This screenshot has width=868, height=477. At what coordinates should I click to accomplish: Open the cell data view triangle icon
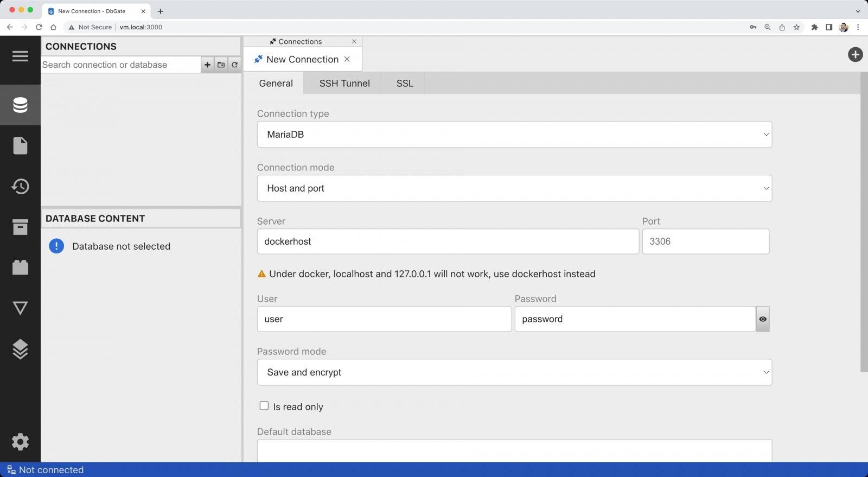click(x=20, y=308)
